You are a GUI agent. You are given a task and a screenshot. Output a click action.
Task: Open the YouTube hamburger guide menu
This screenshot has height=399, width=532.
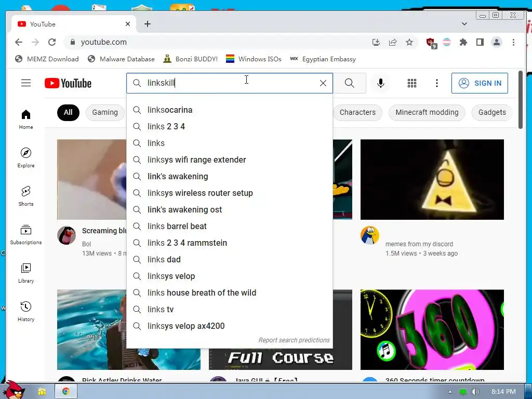(26, 83)
